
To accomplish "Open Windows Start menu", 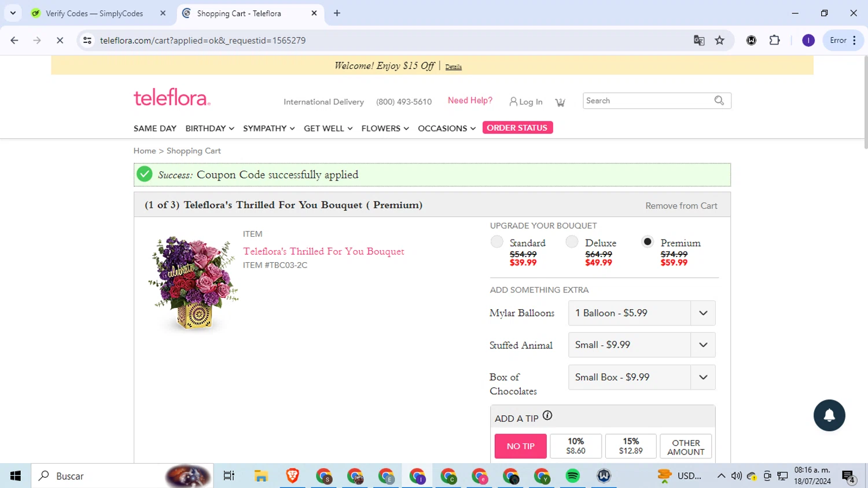I will 16,476.
